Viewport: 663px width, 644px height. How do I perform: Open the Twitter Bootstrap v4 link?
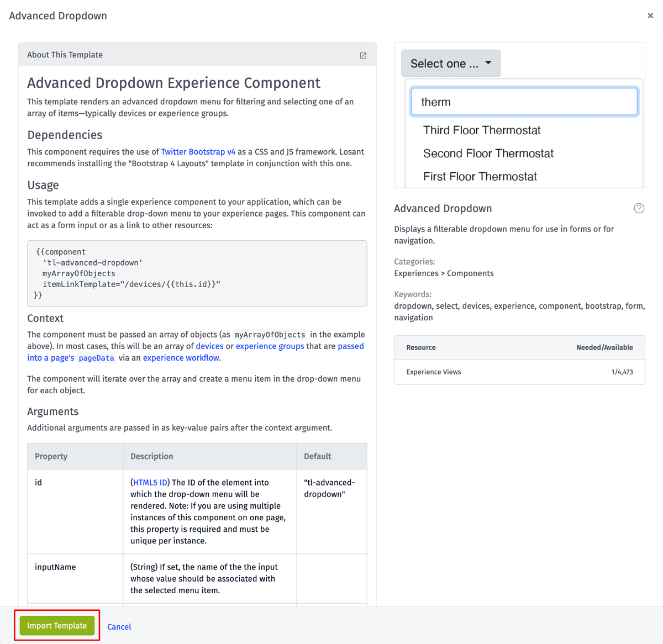198,152
